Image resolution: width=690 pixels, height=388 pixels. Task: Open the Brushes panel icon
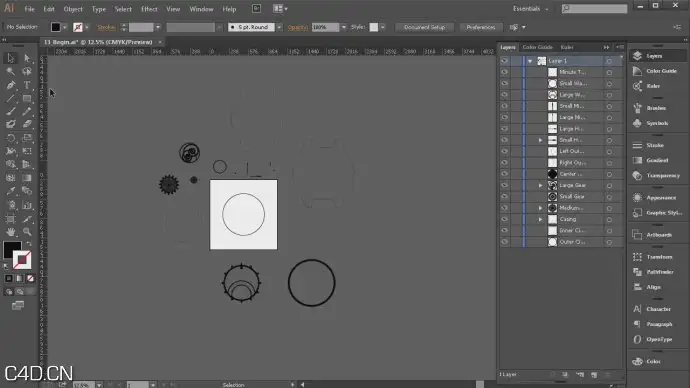click(x=637, y=108)
